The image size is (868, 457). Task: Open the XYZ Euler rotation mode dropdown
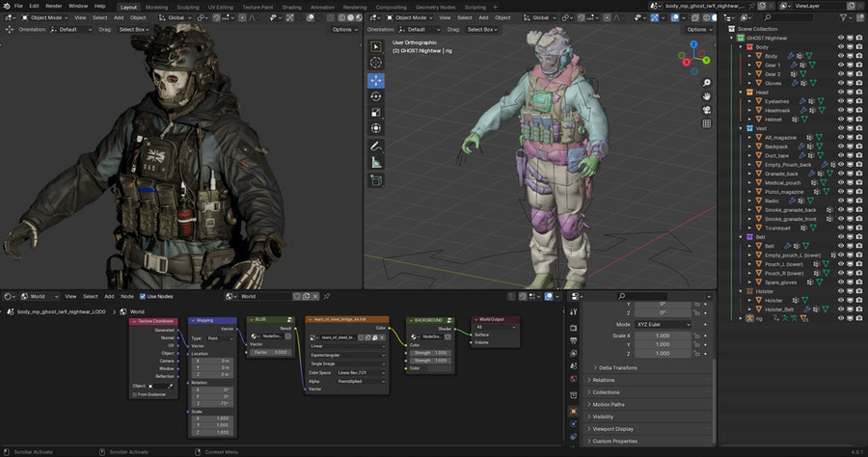tap(663, 324)
